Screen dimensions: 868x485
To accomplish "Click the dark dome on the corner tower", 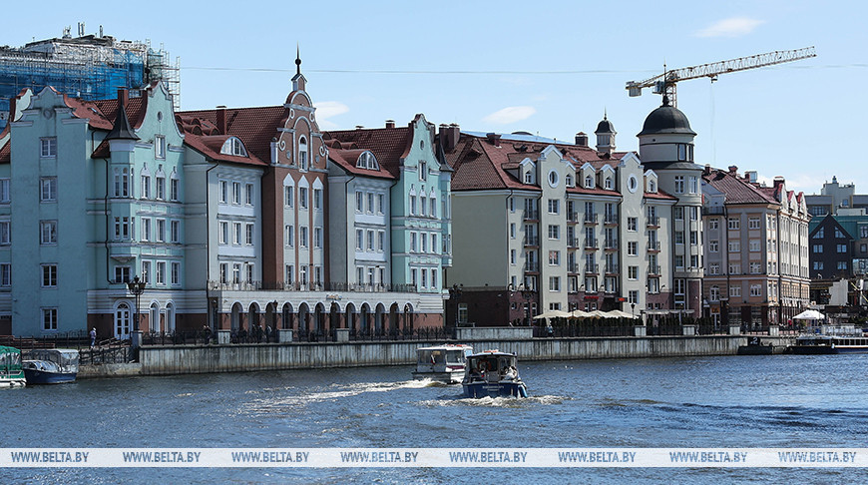I will pyautogui.click(x=666, y=121).
